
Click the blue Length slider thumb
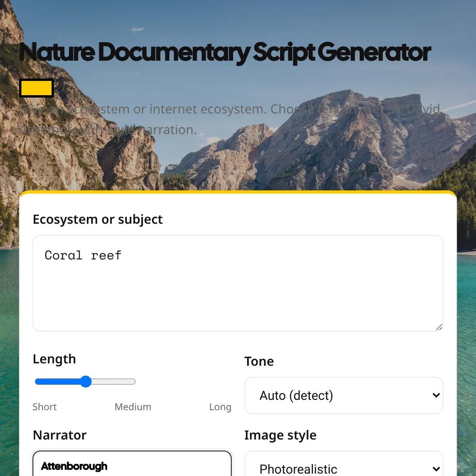point(86,382)
